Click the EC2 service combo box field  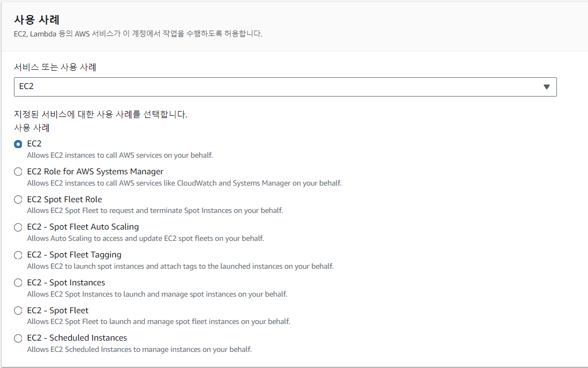[285, 87]
